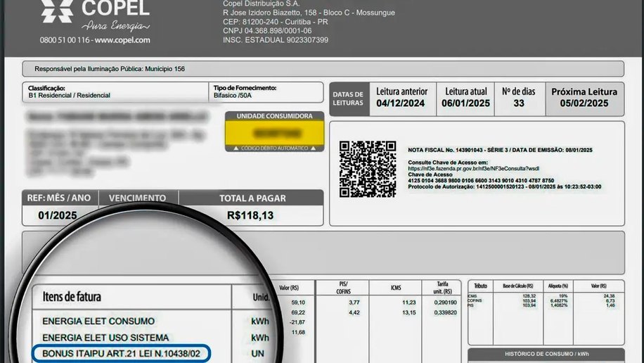Select the street address R Jose Izidoro Biazetto
Image resolution: width=644 pixels, height=363 pixels.
(309, 13)
